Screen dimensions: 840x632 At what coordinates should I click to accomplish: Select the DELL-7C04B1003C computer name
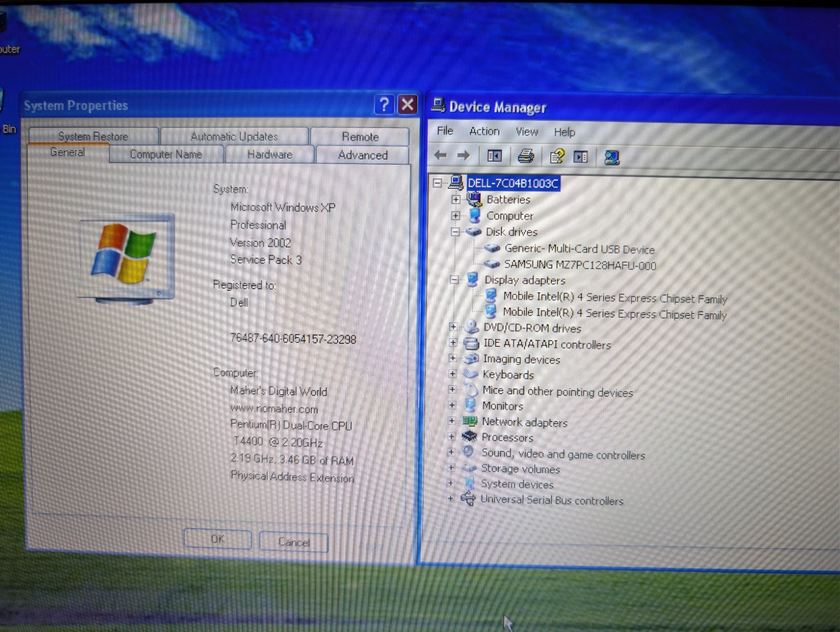[x=513, y=183]
